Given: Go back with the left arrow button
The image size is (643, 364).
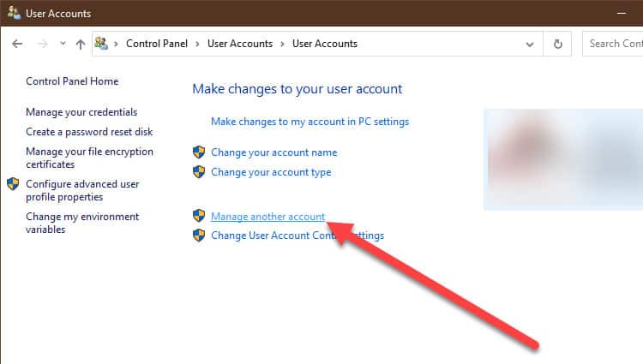Looking at the screenshot, I should point(17,44).
